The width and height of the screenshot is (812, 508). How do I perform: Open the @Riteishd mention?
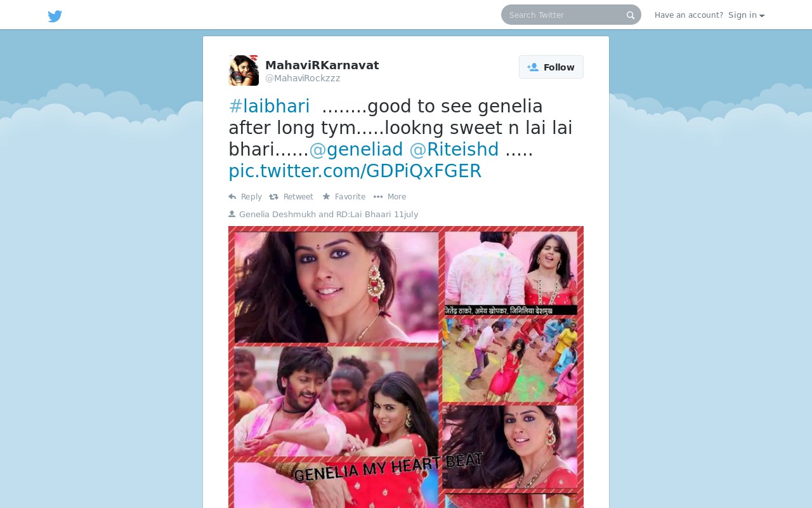point(454,149)
